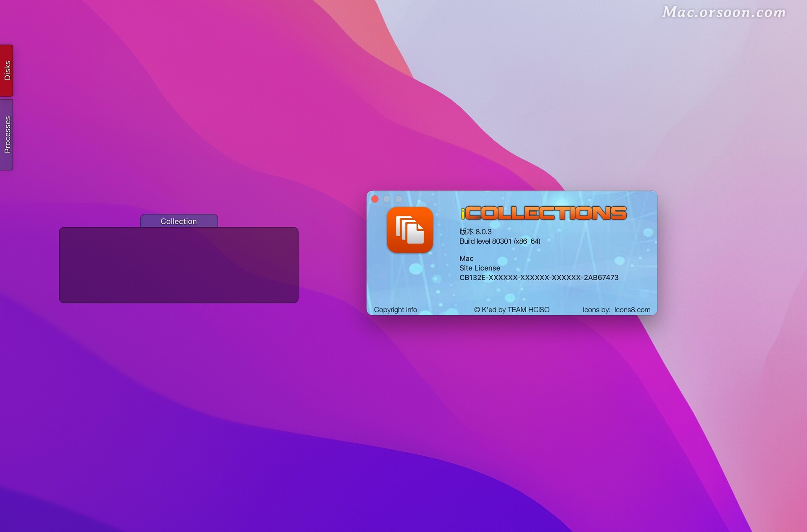This screenshot has width=807, height=532.
Task: Click the version 8.0.3 text
Action: coord(475,232)
